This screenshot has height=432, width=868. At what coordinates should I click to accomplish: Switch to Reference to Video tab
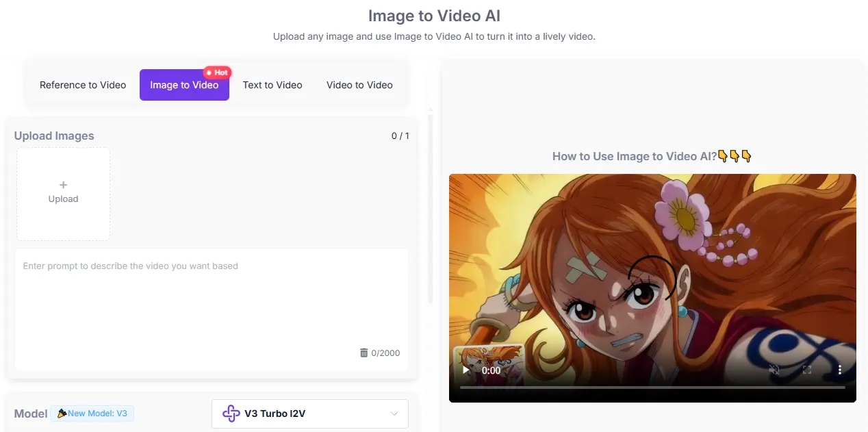[x=83, y=85]
